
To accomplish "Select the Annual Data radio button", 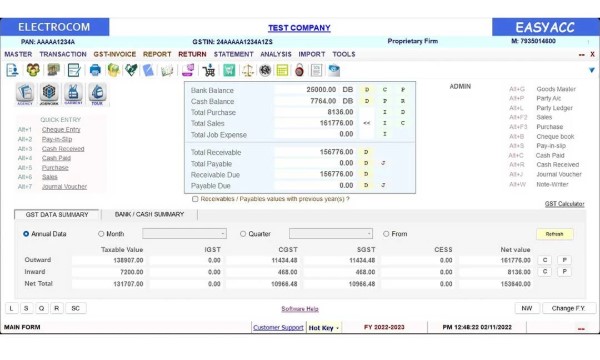I will coord(26,234).
